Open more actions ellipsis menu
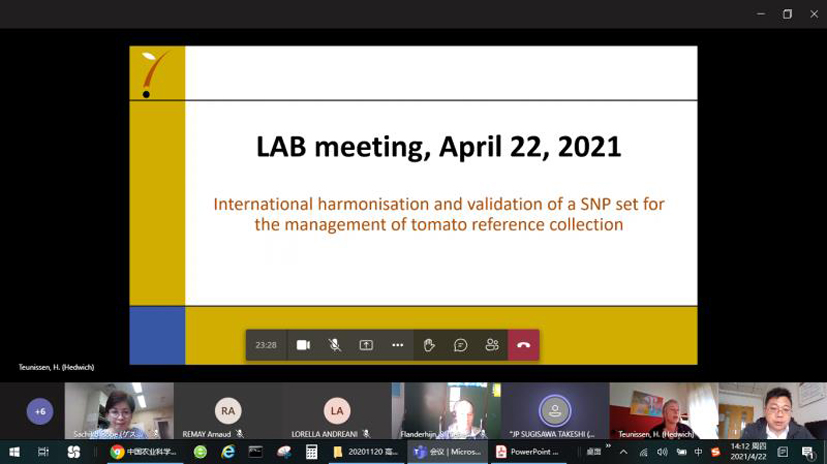 (x=397, y=345)
